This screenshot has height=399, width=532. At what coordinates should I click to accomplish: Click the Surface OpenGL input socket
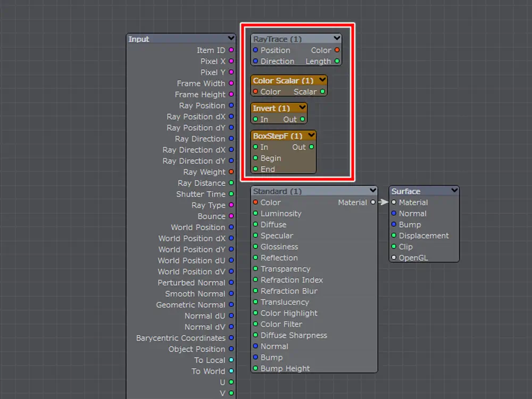[394, 258]
